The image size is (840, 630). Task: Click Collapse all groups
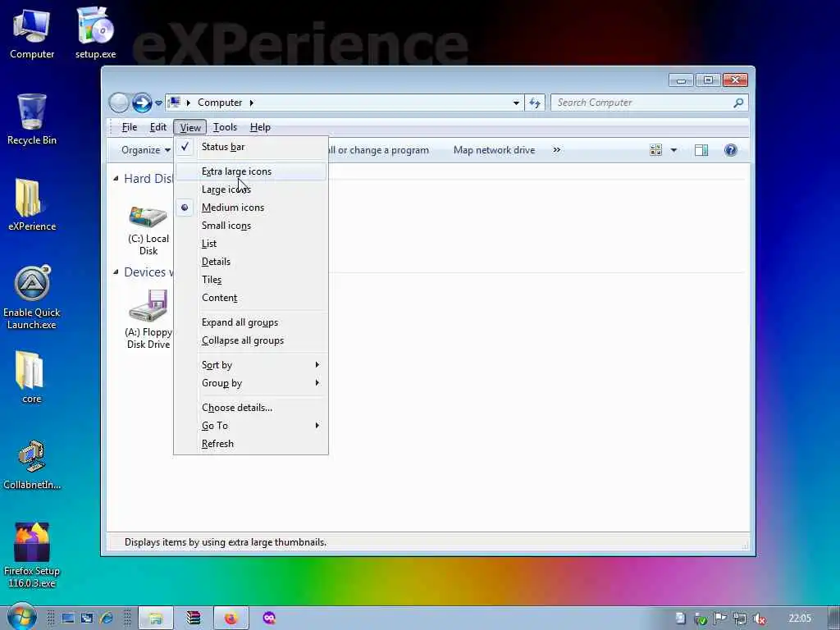pyautogui.click(x=251, y=340)
